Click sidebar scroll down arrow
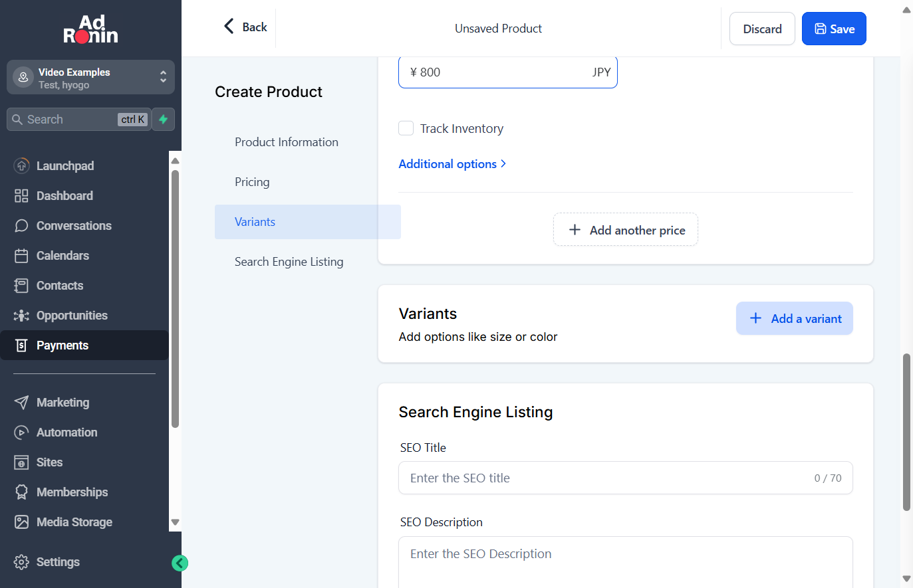Viewport: 913px width, 588px height. 176,522
